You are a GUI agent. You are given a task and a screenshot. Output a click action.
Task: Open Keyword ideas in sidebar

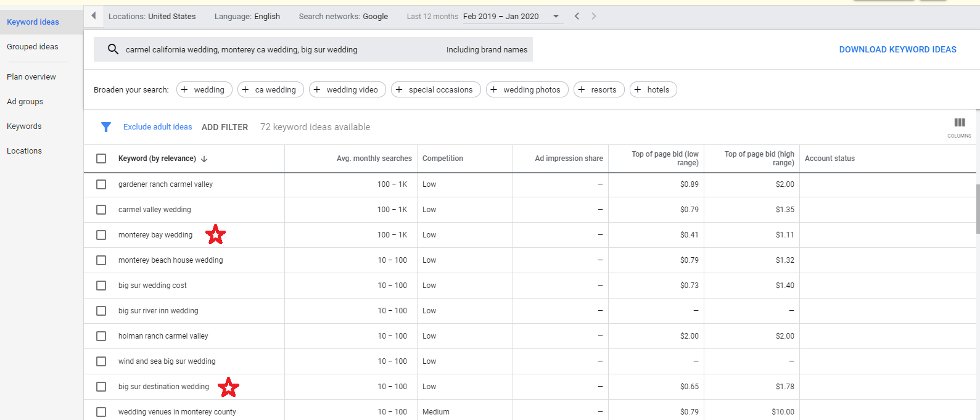[x=33, y=22]
